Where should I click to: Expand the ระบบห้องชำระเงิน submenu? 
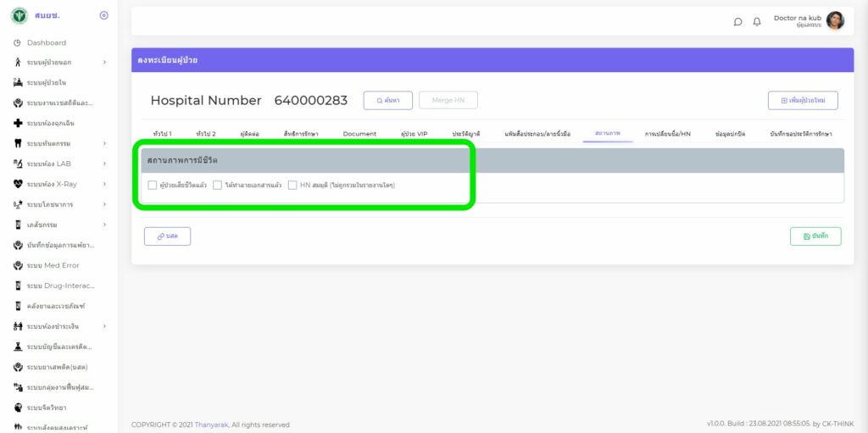click(104, 326)
